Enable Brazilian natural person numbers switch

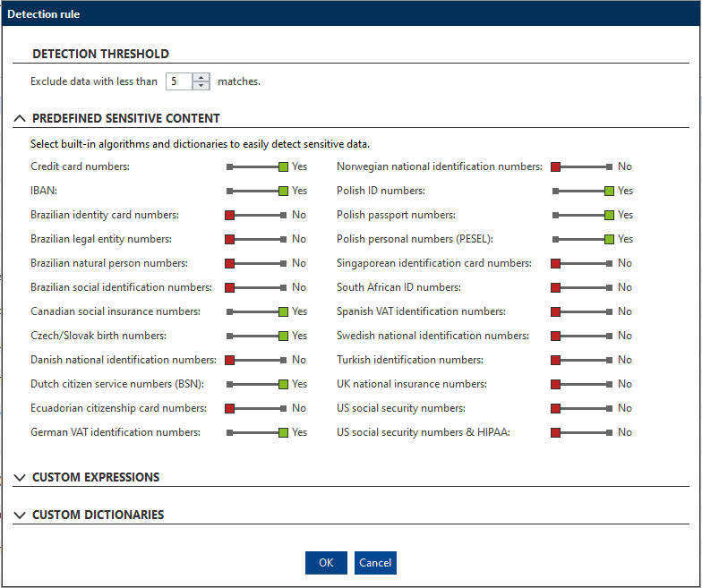coord(256,263)
